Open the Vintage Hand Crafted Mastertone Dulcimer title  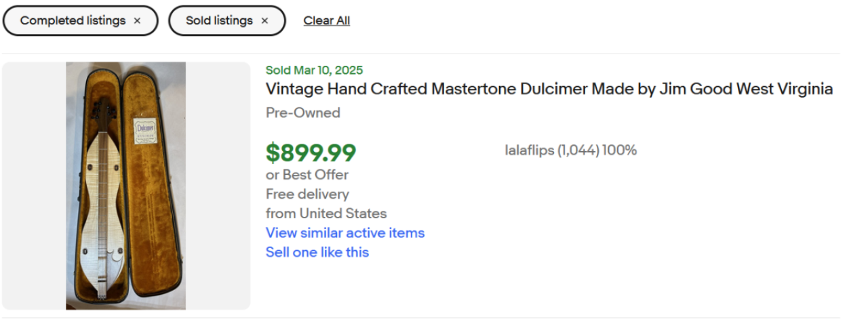pos(549,89)
